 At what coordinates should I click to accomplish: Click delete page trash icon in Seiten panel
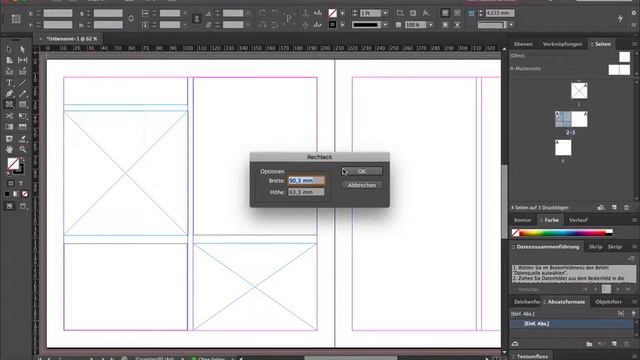pos(627,208)
